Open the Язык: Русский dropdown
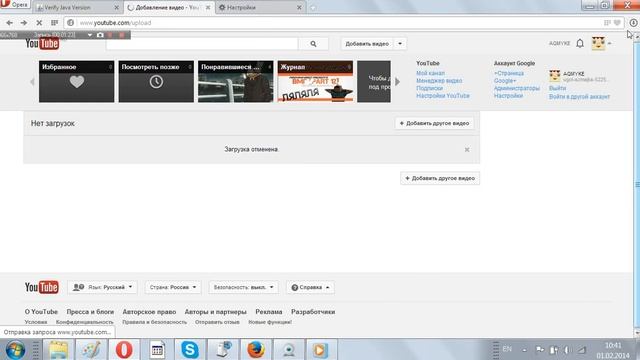This screenshot has width=640, height=360. point(102,287)
